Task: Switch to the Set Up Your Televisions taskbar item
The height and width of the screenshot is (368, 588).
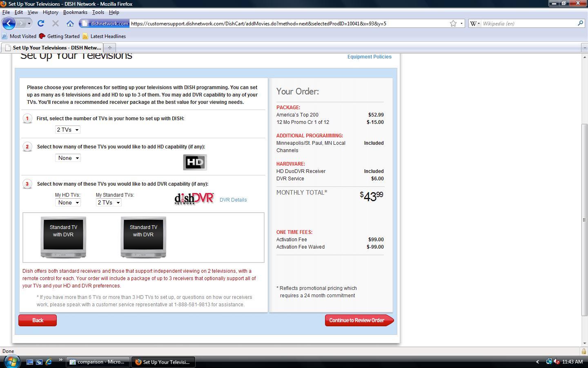Action: point(163,362)
